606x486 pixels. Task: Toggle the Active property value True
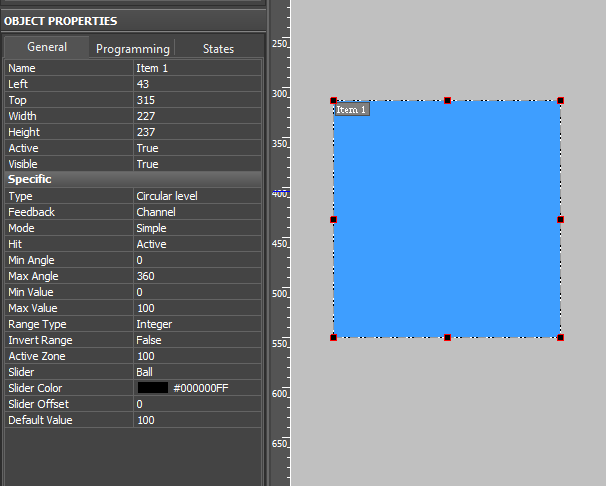(196, 148)
